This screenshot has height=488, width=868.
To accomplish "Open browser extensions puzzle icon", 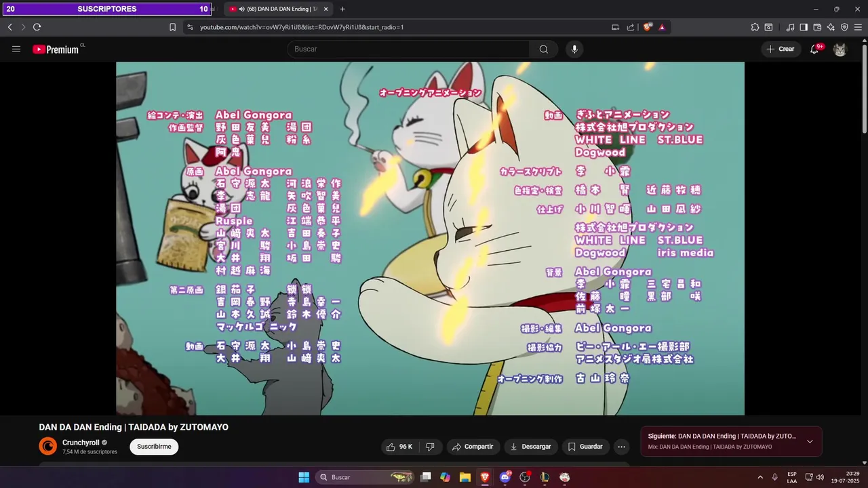I will point(755,27).
